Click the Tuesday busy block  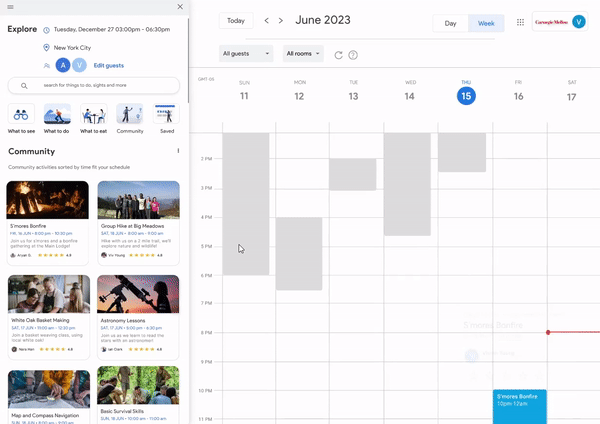352,174
